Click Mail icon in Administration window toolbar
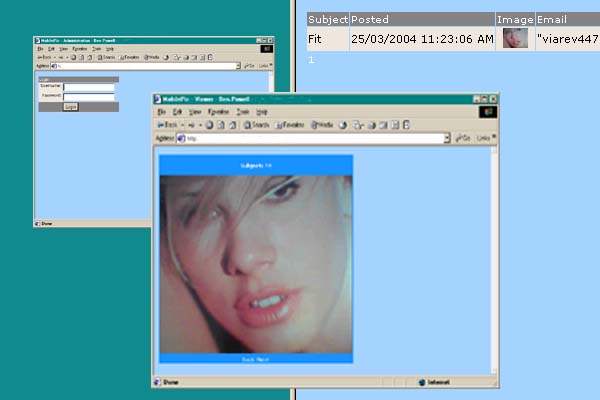The width and height of the screenshot is (600, 400). (x=177, y=57)
